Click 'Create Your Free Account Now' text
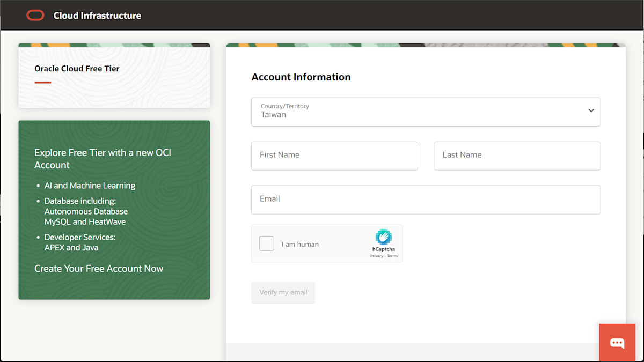This screenshot has width=644, height=362. pos(99,269)
